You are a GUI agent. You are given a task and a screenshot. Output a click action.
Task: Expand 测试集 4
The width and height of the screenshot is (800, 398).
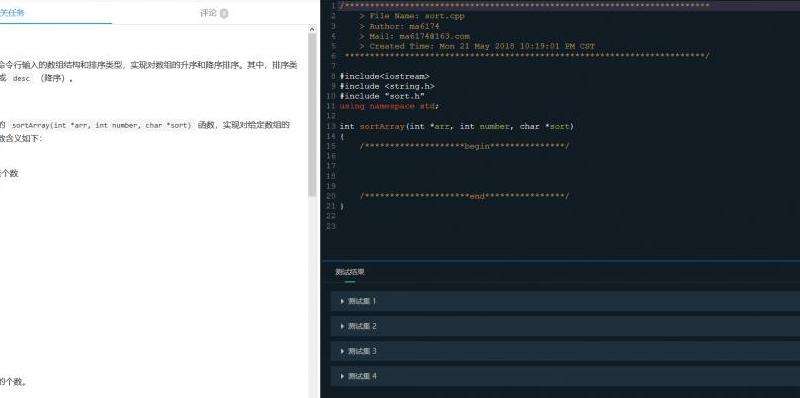565,376
